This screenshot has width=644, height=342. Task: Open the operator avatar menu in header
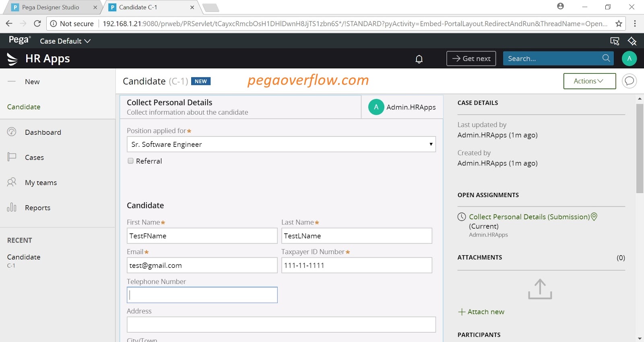[x=629, y=58]
